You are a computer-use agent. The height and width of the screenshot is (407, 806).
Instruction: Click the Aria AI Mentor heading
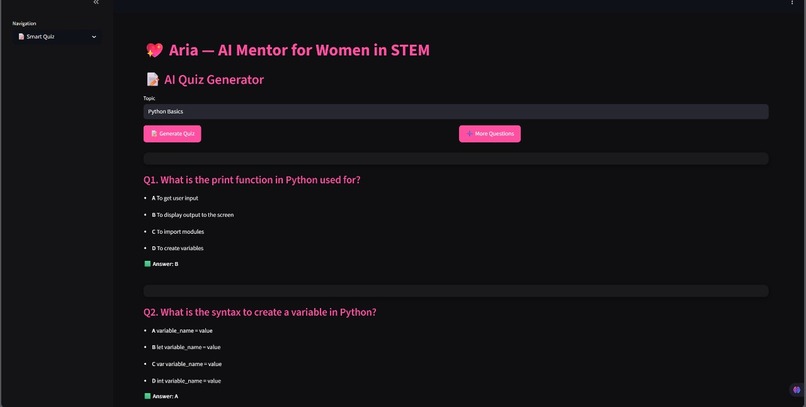(x=299, y=50)
